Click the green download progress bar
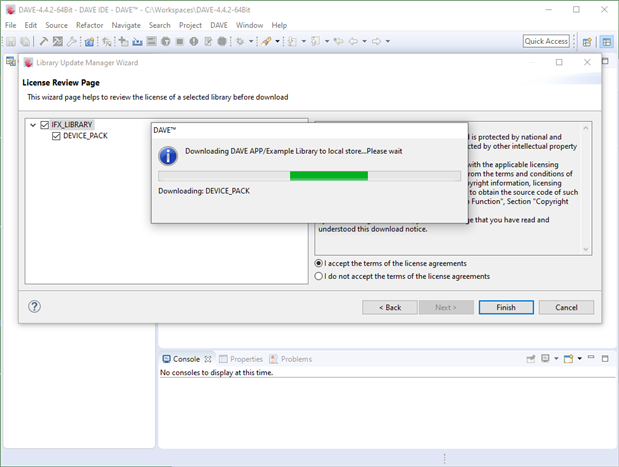The height and width of the screenshot is (467, 619). tap(329, 176)
